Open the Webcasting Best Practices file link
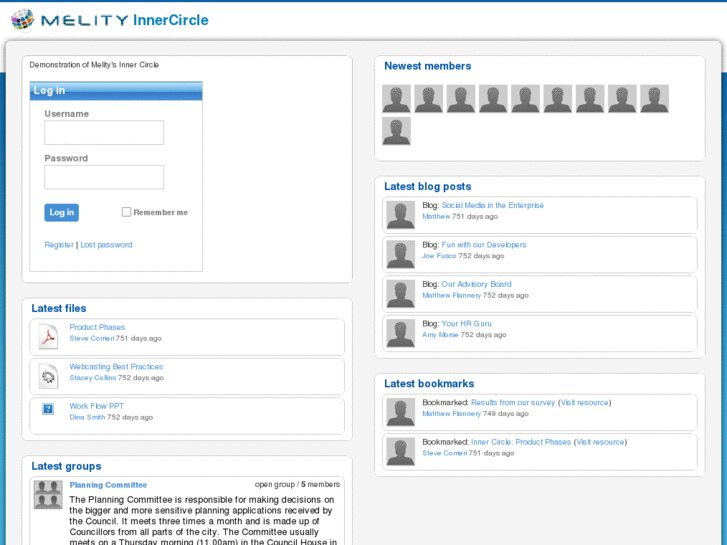The width and height of the screenshot is (727, 545). [x=116, y=366]
